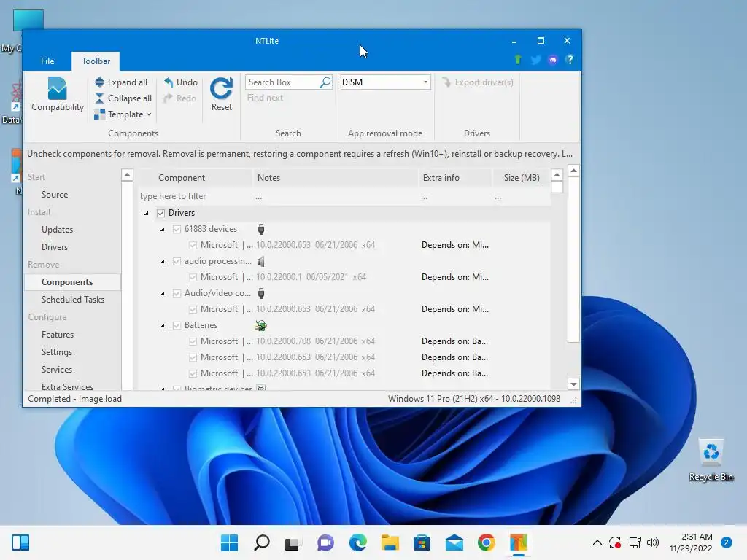
Task: Collapse the Drivers tree node
Action: click(146, 214)
